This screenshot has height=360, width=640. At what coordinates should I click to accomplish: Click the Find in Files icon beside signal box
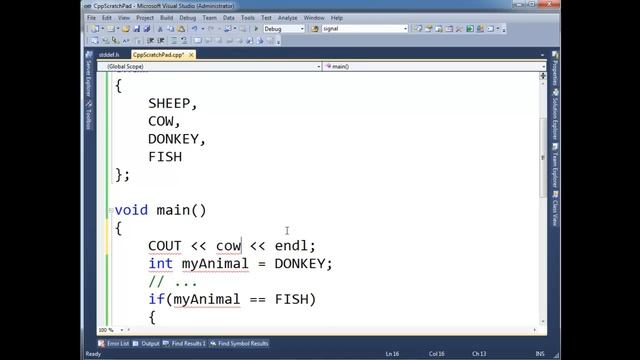coord(315,29)
